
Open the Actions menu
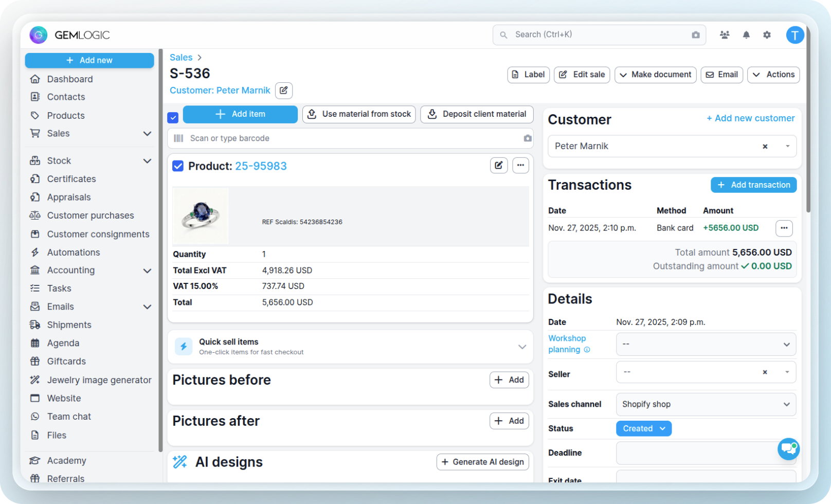773,75
